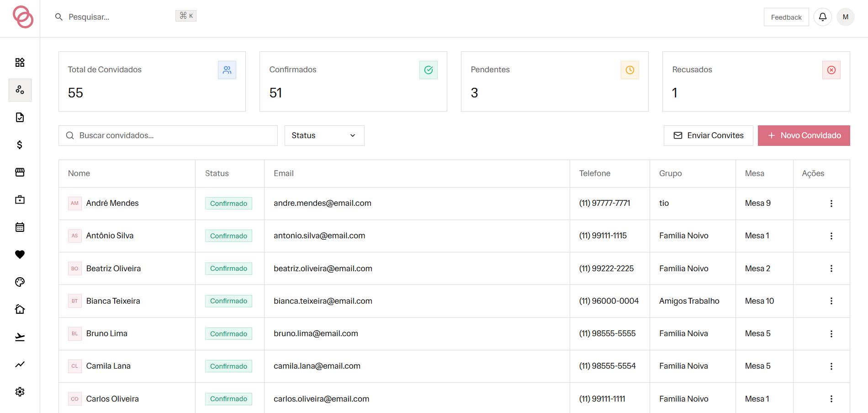Click phone (11) 99111-1115
Screen dimensions: 868x413
[x=603, y=236]
